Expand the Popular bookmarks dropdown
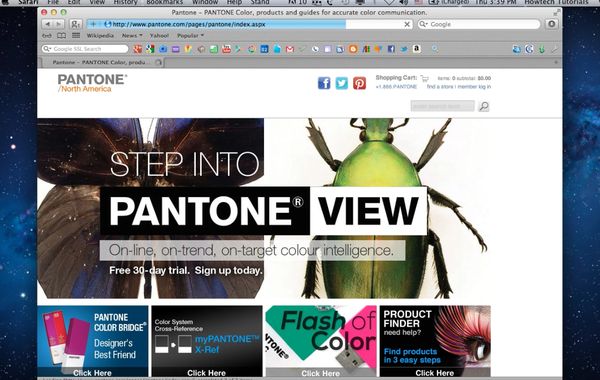This screenshot has height=380, width=600. [x=190, y=36]
